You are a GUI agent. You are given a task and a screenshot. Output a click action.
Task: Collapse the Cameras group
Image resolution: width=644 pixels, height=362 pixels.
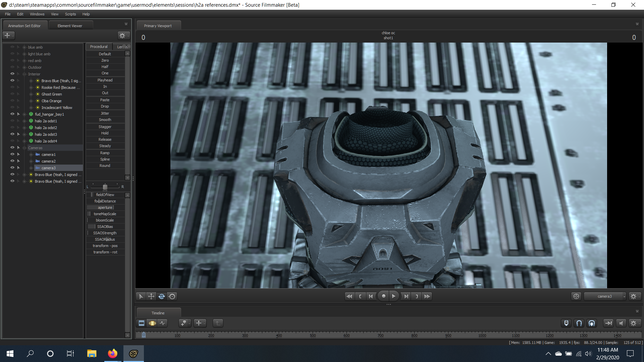click(x=24, y=148)
